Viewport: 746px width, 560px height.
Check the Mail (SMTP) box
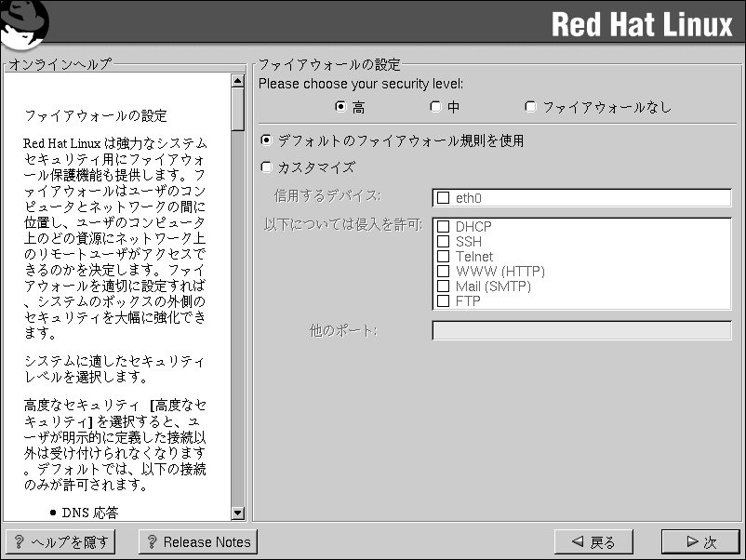pyautogui.click(x=444, y=286)
